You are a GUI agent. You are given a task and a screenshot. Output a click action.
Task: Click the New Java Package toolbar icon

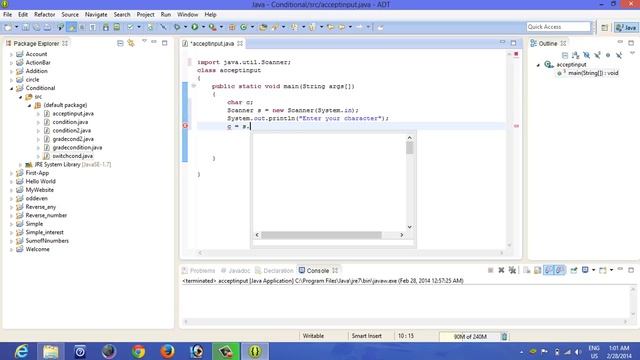pyautogui.click(x=232, y=27)
